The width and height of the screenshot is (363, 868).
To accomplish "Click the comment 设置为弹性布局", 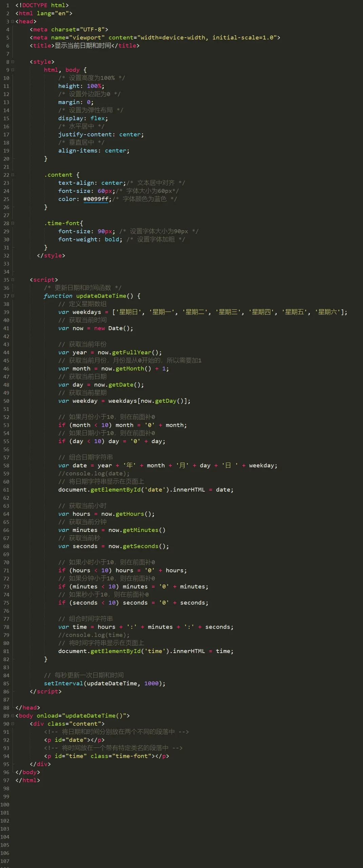I will (x=91, y=110).
